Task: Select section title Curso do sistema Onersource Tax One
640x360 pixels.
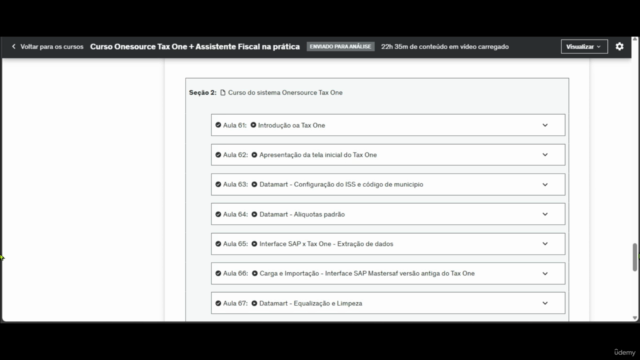Action: pos(285,93)
